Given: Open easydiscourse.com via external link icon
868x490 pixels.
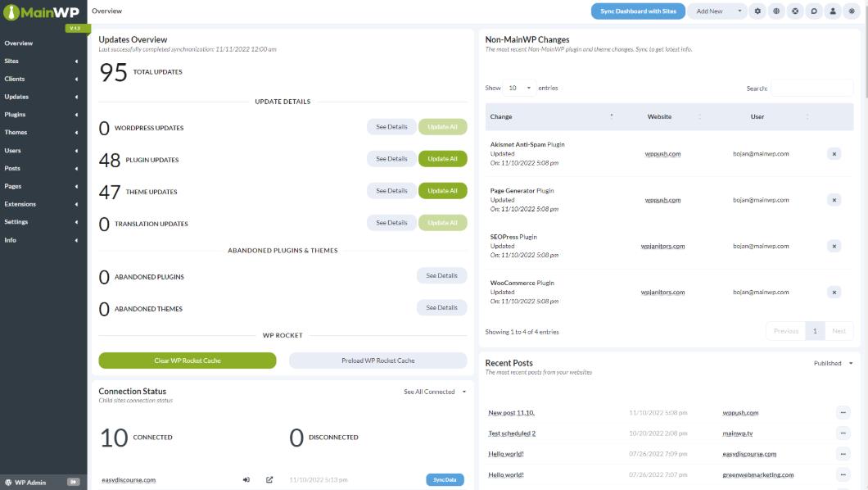Looking at the screenshot, I should 269,480.
